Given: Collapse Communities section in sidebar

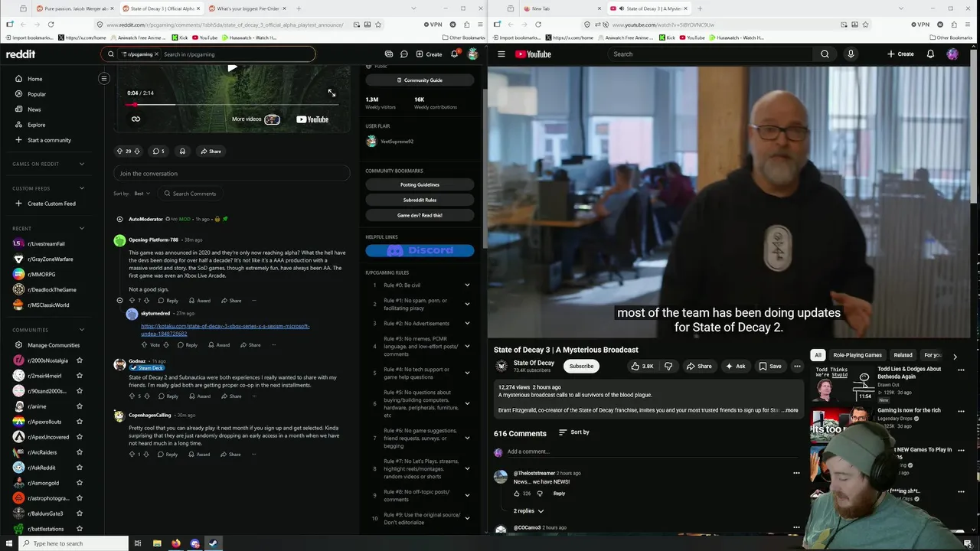Looking at the screenshot, I should pyautogui.click(x=81, y=330).
